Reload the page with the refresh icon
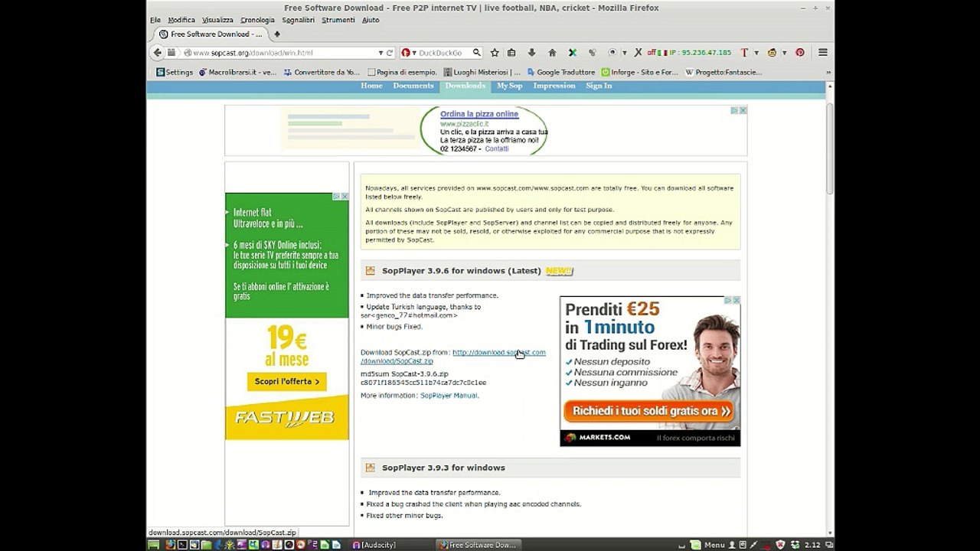 (x=390, y=53)
